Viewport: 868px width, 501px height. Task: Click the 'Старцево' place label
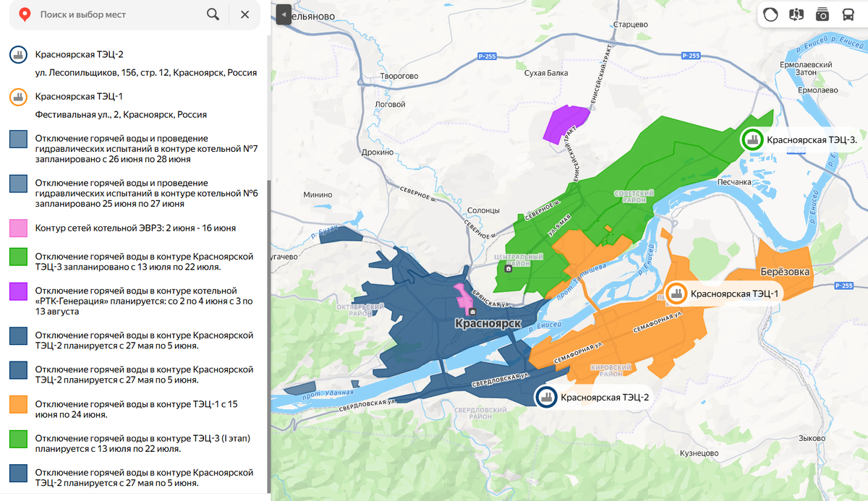coord(630,25)
